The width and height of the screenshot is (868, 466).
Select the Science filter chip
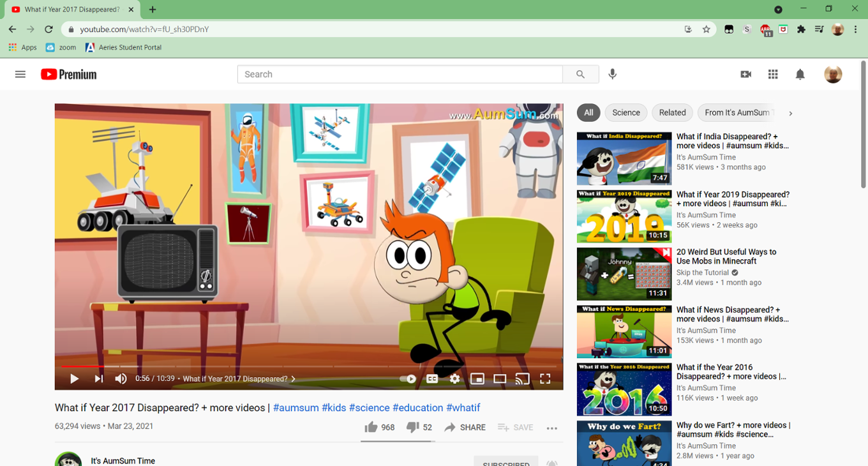(625, 112)
